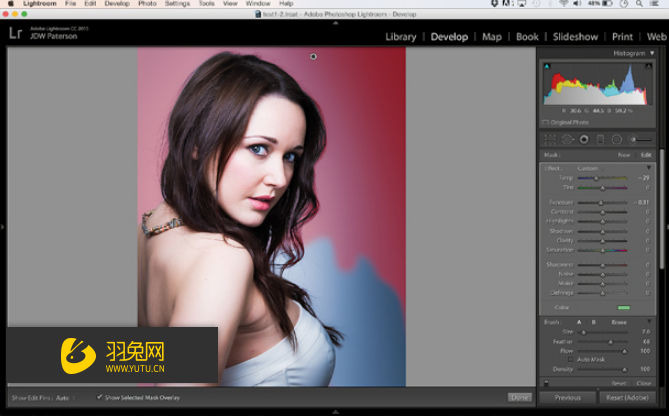Viewport: 669px width, 416px height.
Task: Toggle highlight clipping indicator in histogram
Action: coord(648,66)
